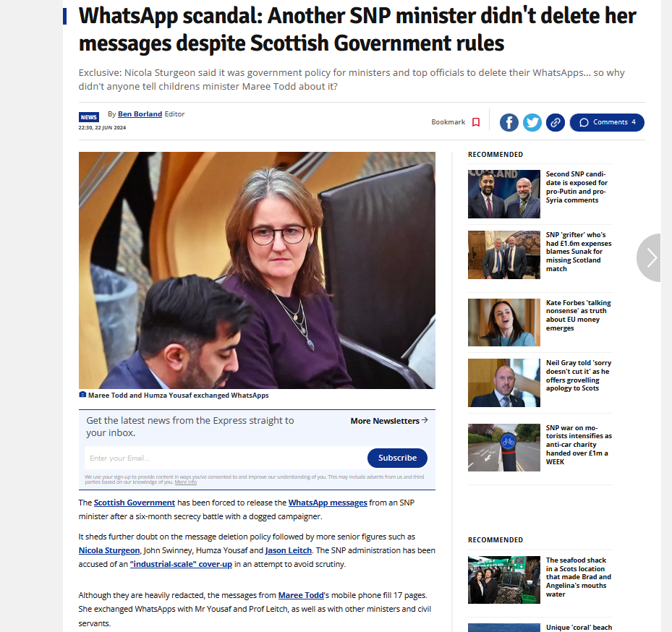The height and width of the screenshot is (632, 672).
Task: Click the blue NEWS category tag
Action: click(x=89, y=117)
